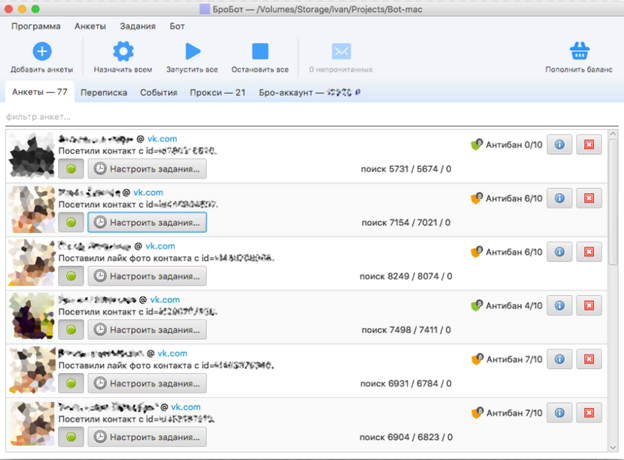Switch to the События tab
The height and width of the screenshot is (460, 624).
[158, 92]
